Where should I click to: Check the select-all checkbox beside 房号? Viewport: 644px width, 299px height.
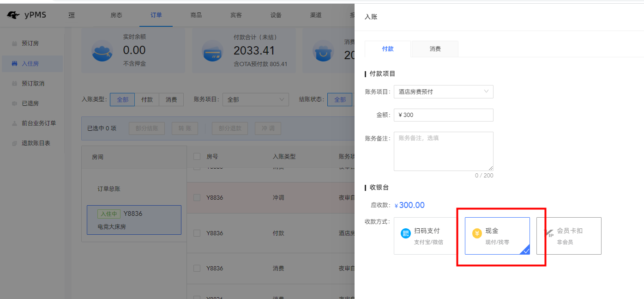[197, 156]
